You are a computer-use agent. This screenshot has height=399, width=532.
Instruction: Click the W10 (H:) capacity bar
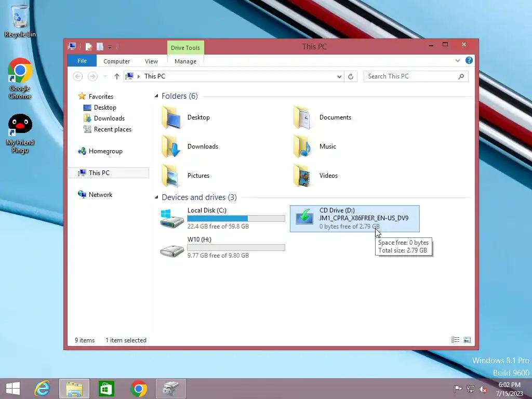coord(236,248)
